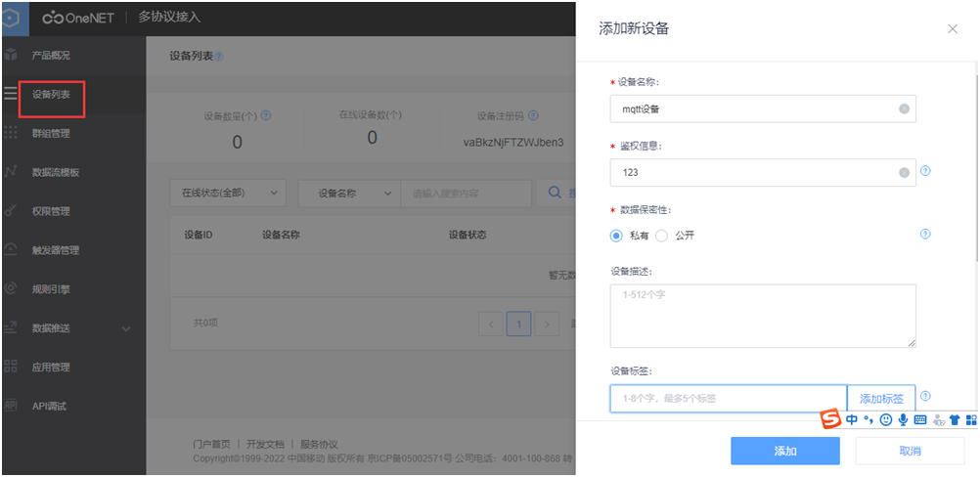Open help icon beside 数据保密性 options
The image size is (980, 477).
pos(925,234)
